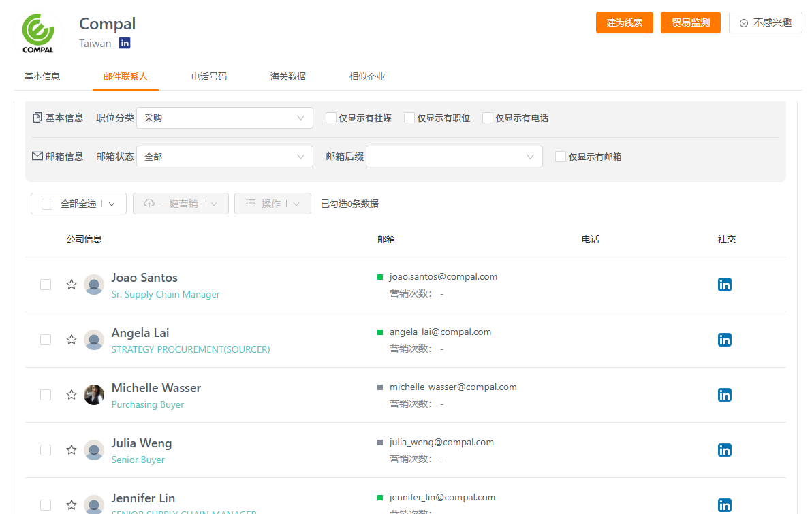Click Senior Buyer job title
Viewport: 812px width, 514px height.
point(138,460)
